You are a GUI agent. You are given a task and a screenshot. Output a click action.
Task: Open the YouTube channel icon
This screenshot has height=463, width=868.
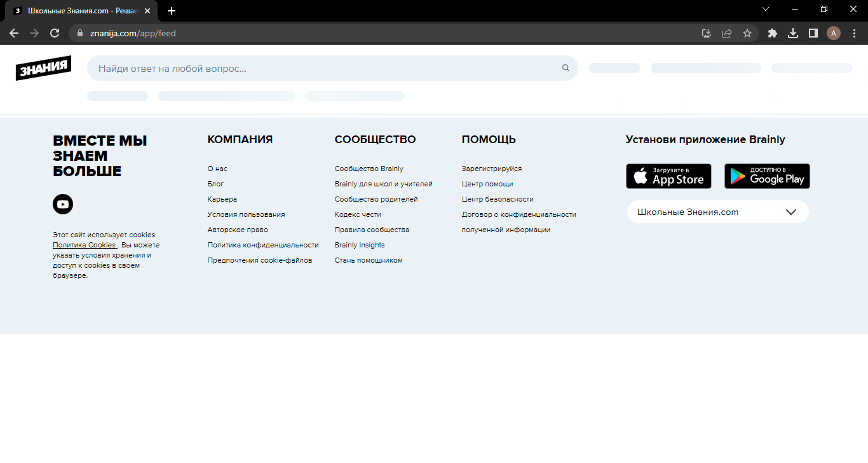(x=63, y=204)
